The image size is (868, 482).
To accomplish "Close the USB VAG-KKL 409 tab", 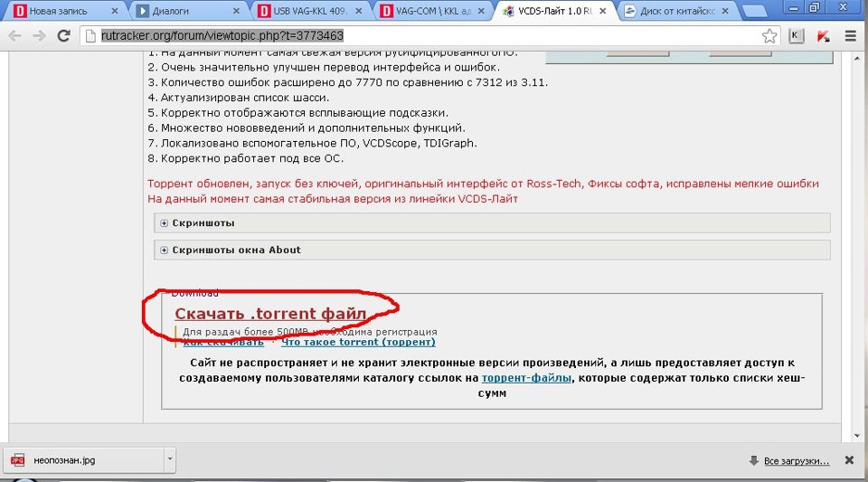I will (359, 11).
